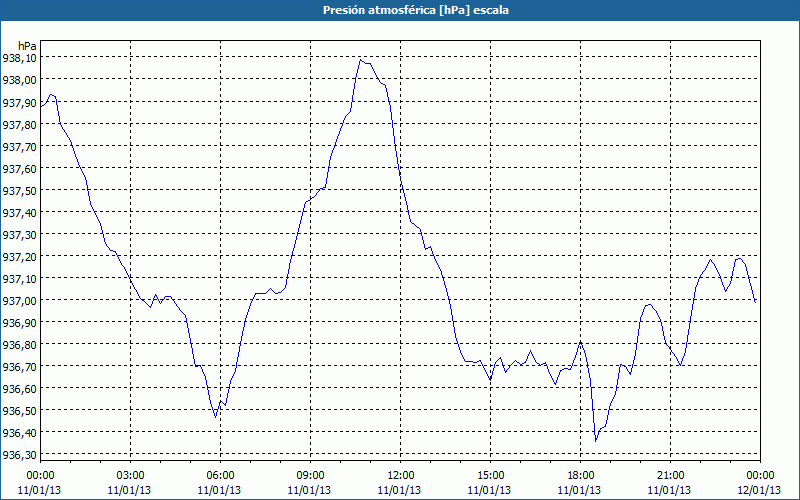This screenshot has height=500, width=800.
Task: Click the 'hPa' unit label
Action: pos(27,46)
